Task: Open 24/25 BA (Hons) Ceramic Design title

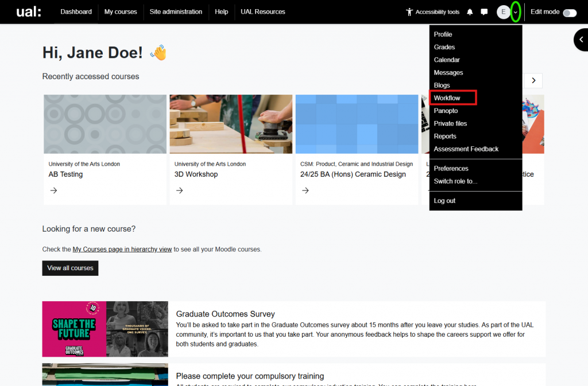Action: click(x=353, y=174)
